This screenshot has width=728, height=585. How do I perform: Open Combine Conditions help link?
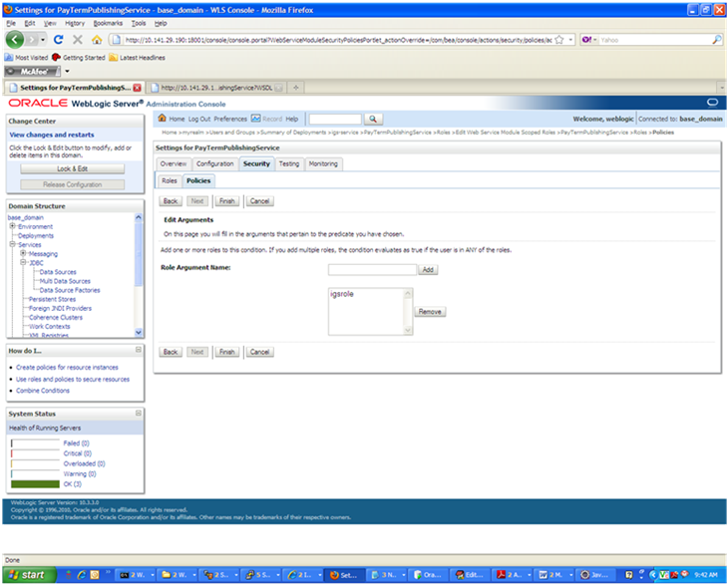tap(43, 391)
